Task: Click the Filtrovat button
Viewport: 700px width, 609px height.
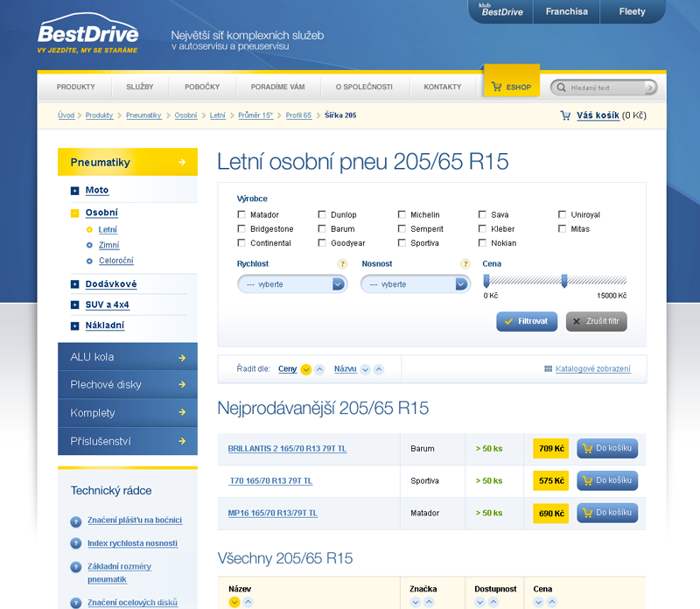Action: point(527,321)
